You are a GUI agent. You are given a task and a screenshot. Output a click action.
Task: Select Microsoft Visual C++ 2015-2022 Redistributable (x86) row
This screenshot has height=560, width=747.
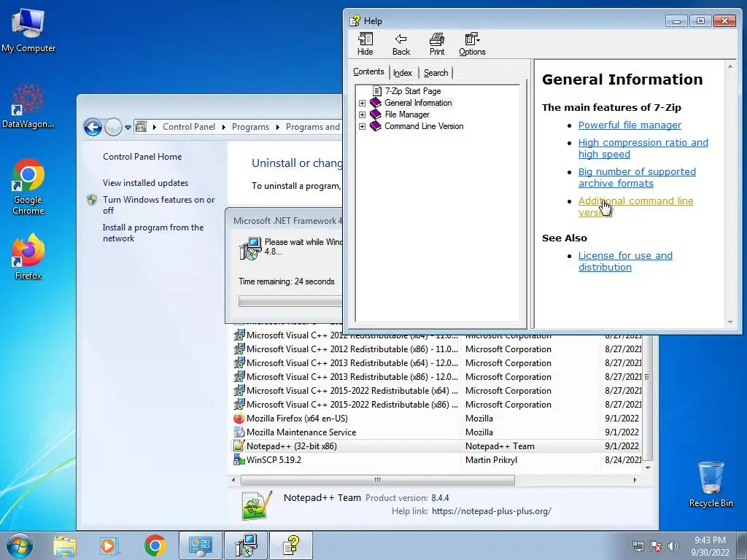pos(437,404)
